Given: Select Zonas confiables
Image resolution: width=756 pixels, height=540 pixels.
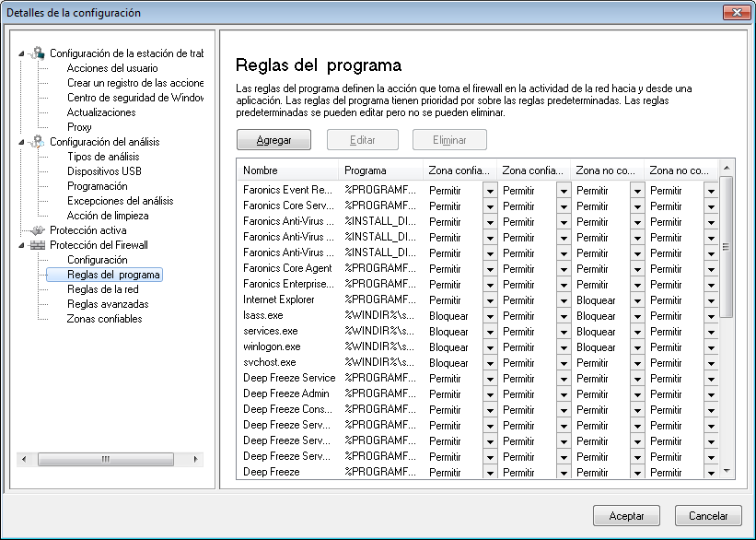Looking at the screenshot, I should coord(105,319).
